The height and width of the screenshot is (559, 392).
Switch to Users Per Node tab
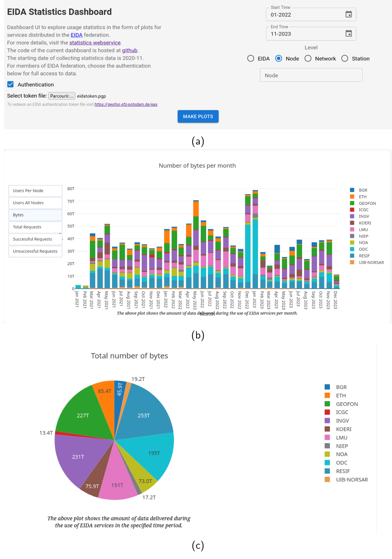point(35,191)
